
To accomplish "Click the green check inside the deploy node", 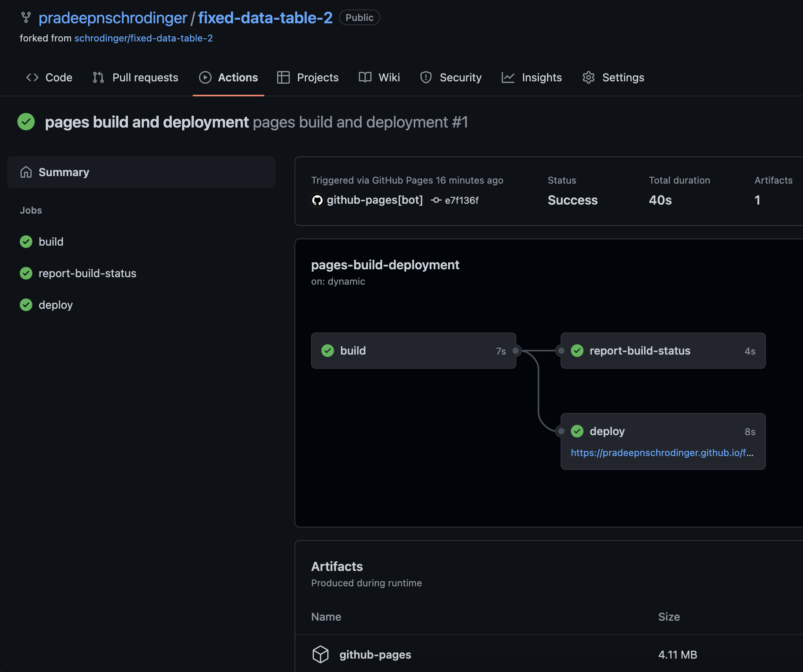I will point(577,431).
